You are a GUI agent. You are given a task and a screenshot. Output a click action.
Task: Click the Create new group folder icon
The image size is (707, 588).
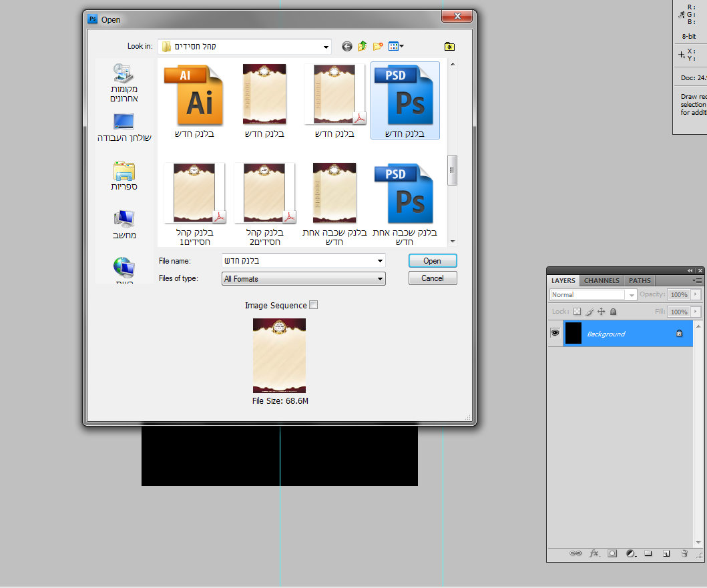[x=648, y=553]
